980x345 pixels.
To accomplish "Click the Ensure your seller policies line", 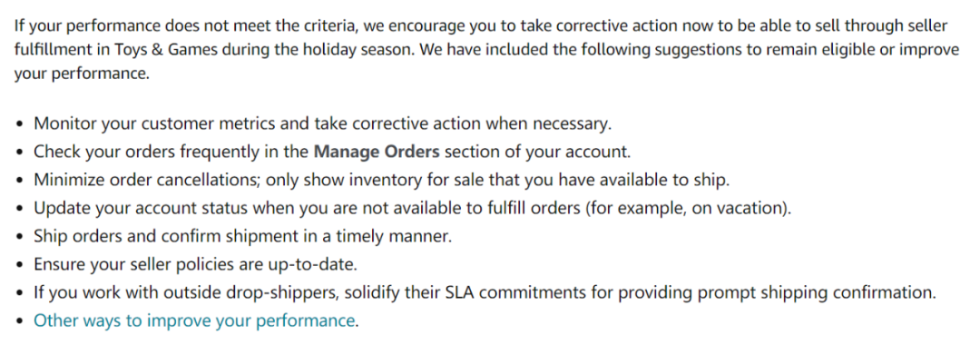I will tap(196, 264).
